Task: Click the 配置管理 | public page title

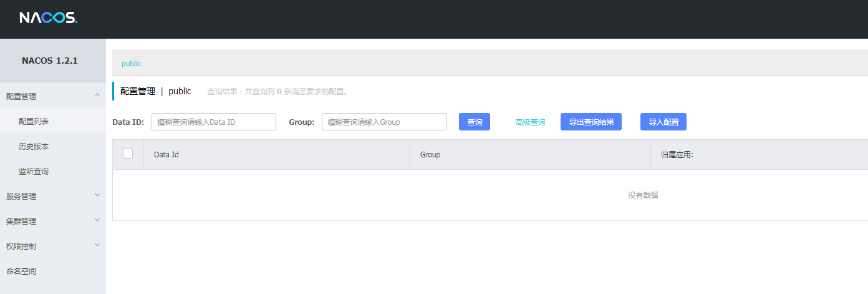Action: 156,91
